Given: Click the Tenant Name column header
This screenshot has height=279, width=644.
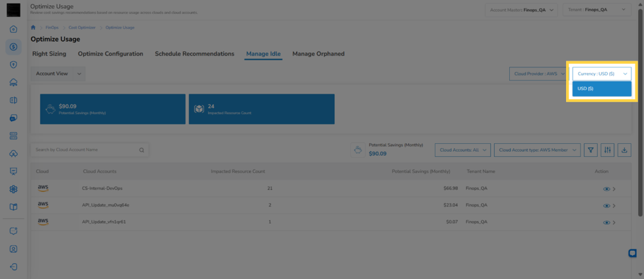Looking at the screenshot, I should pos(481,171).
